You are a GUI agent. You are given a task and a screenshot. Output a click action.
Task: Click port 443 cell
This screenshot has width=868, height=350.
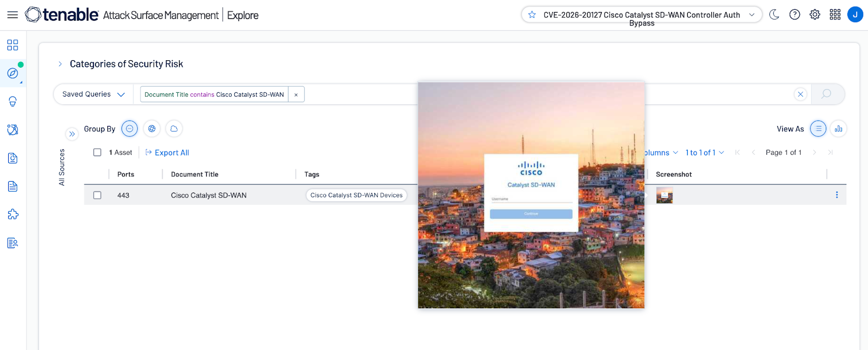click(123, 195)
